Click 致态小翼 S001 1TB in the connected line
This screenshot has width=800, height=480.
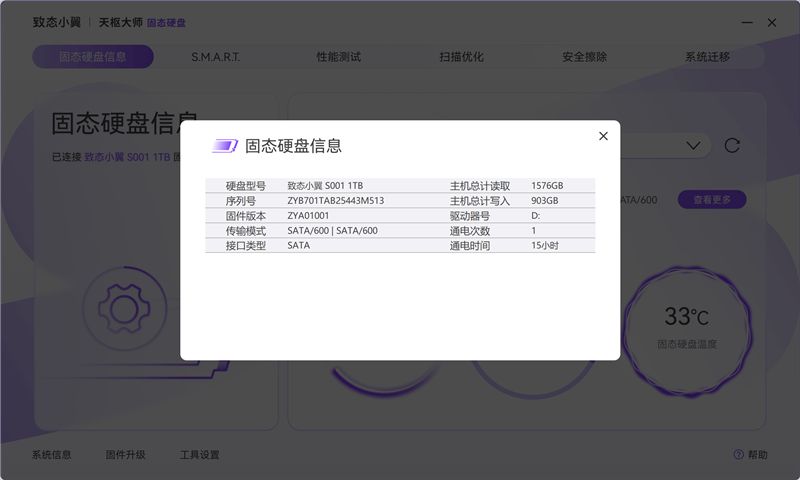click(x=127, y=157)
